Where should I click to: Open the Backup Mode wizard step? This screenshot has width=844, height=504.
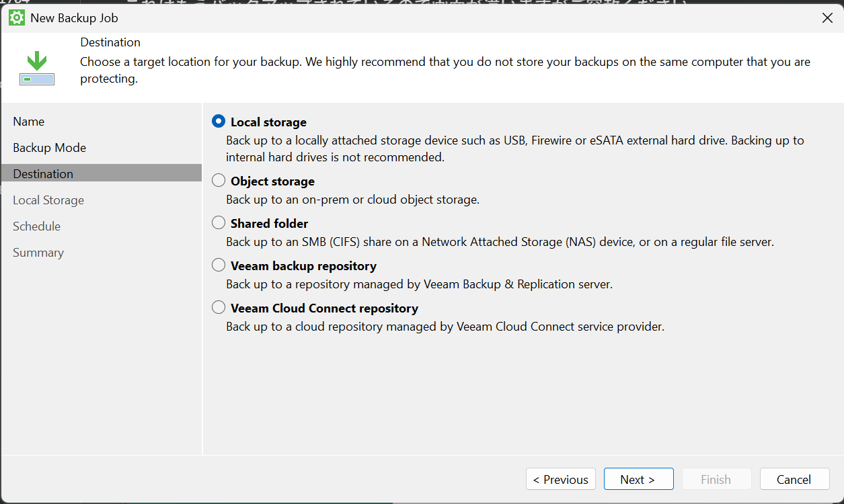50,148
